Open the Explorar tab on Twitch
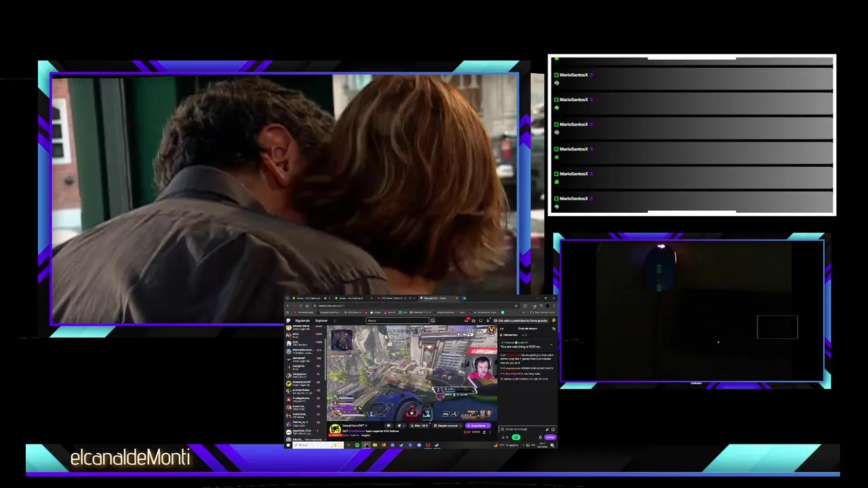Screen dimensions: 868x488 click(x=321, y=321)
